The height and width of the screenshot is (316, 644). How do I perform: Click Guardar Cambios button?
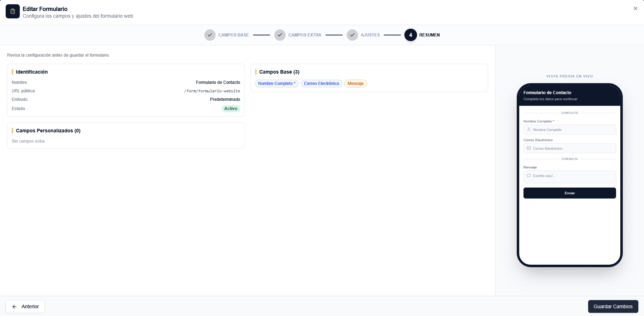click(613, 306)
